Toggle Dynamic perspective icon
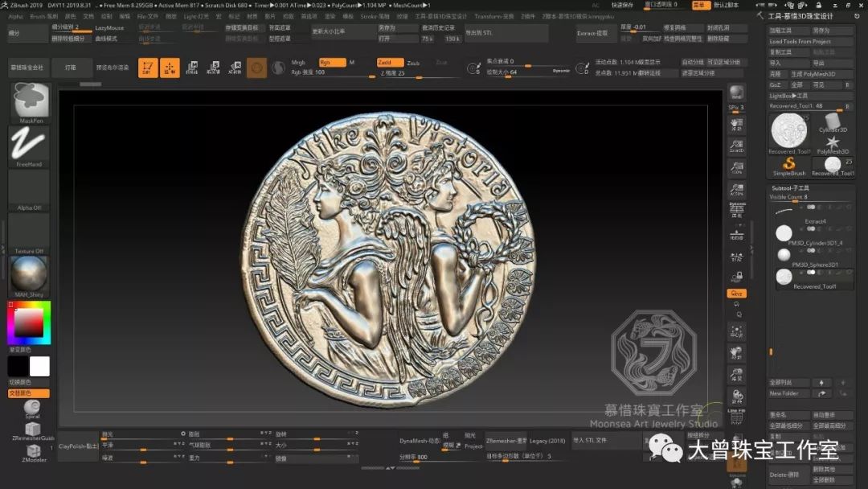The width and height of the screenshot is (868, 489). tap(737, 211)
